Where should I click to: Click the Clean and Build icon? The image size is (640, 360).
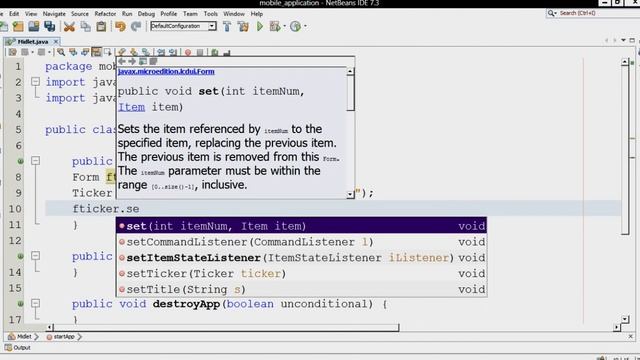coord(243,27)
